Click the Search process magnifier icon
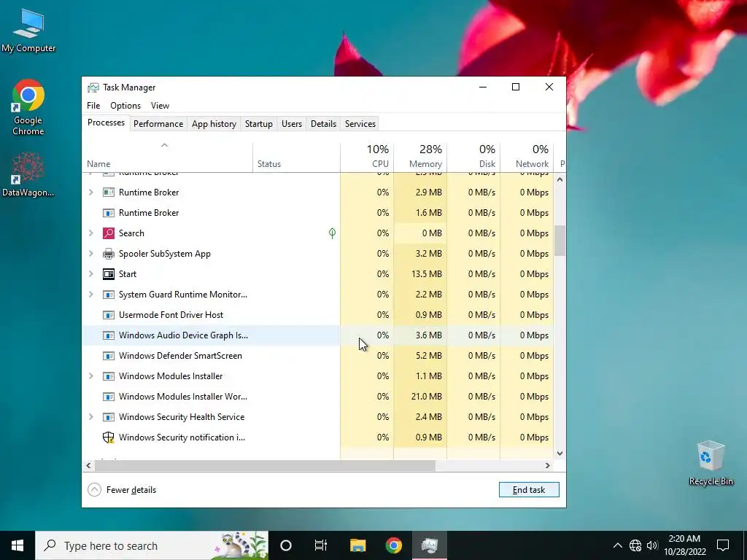The image size is (747, 560). [109, 233]
